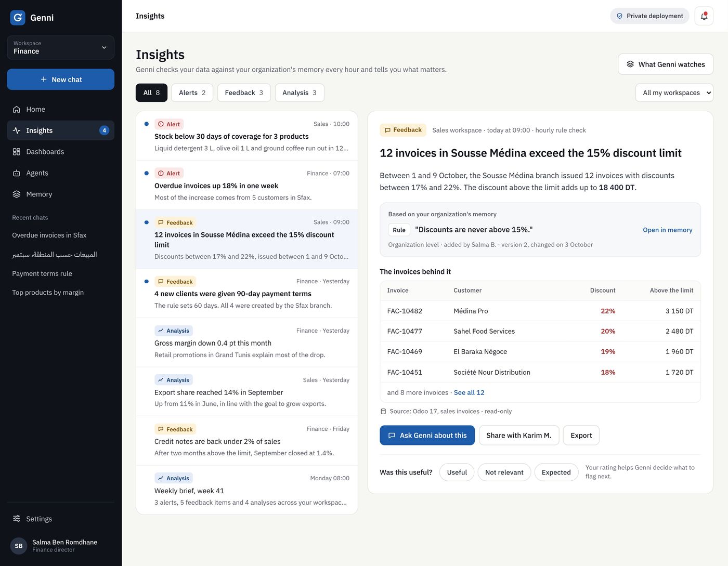Select 4 new clients 90-day payment terms
This screenshot has height=566, width=728.
tap(247, 294)
